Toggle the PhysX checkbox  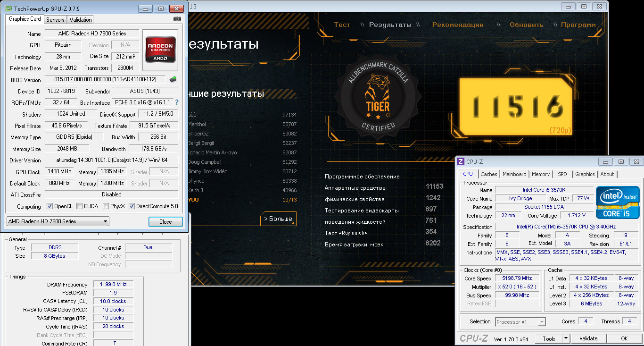tap(106, 206)
